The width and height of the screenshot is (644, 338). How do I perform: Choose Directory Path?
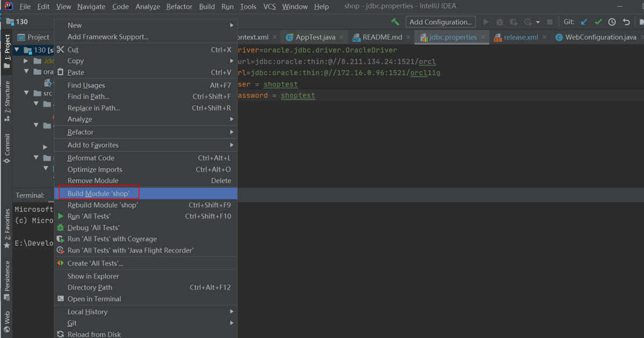pos(146,288)
